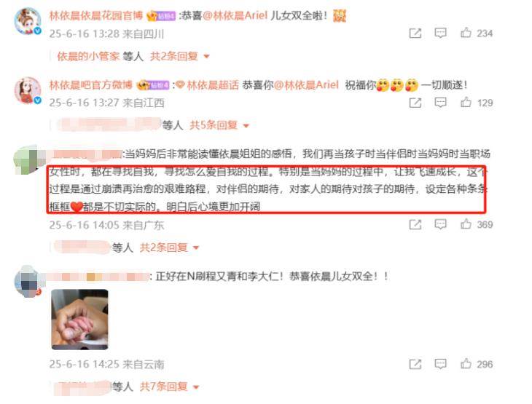Screen dimensions: 532x404
Task: Open 林依晨吧官方微博 profile name
Action: click(90, 84)
